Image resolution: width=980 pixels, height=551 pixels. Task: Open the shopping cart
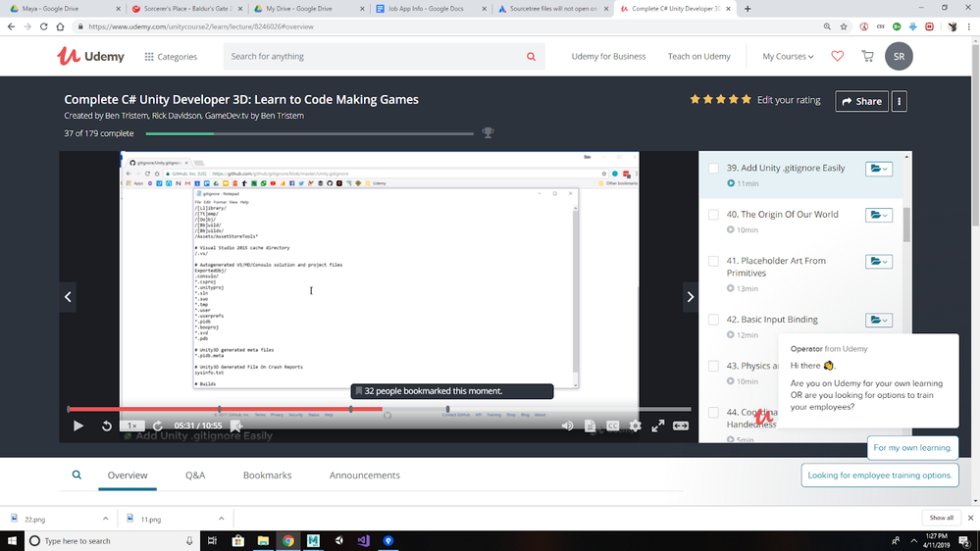pos(867,56)
